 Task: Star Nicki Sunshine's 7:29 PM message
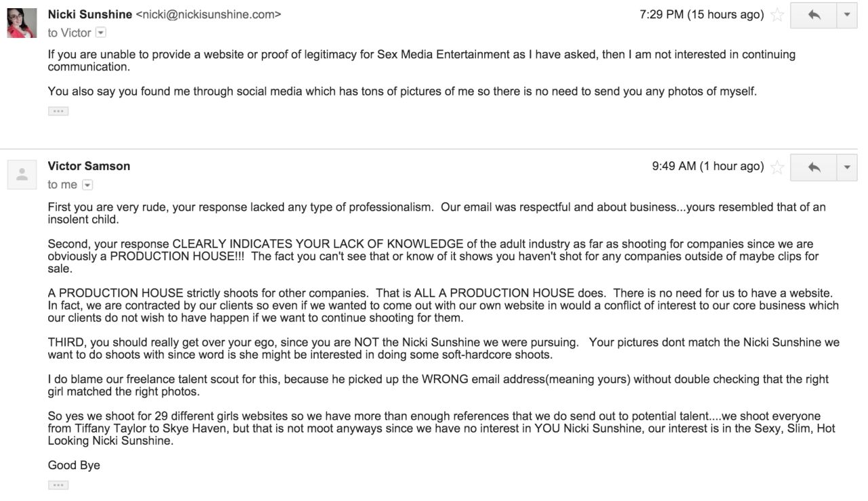click(x=777, y=15)
